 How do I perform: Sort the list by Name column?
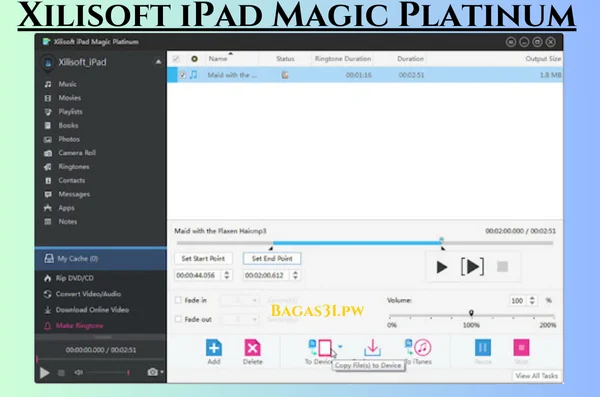click(218, 59)
